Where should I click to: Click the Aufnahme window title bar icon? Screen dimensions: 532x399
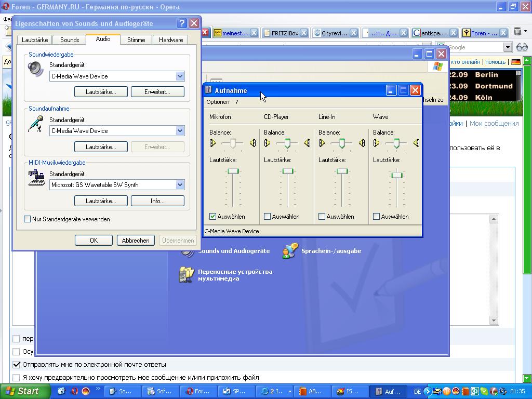(209, 90)
